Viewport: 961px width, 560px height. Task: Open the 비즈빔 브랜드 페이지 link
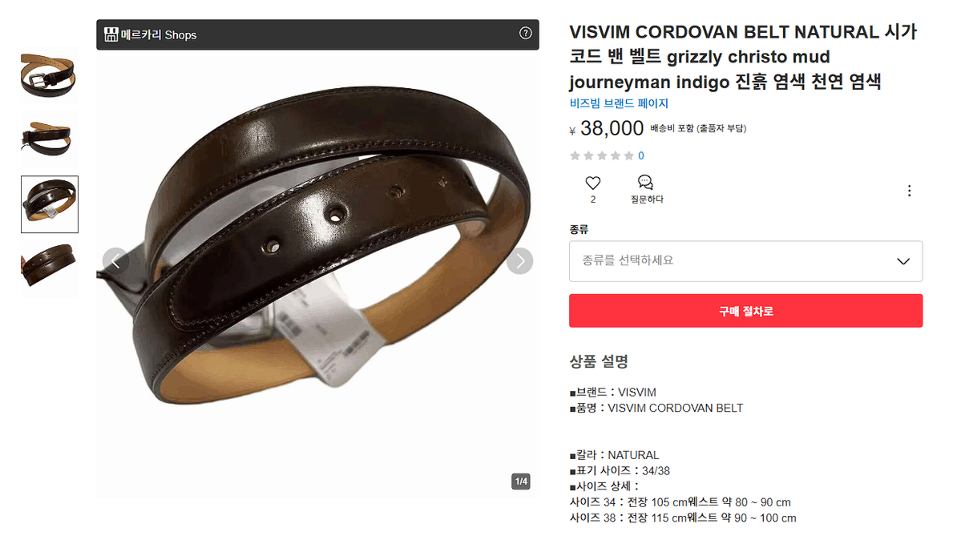pyautogui.click(x=619, y=103)
